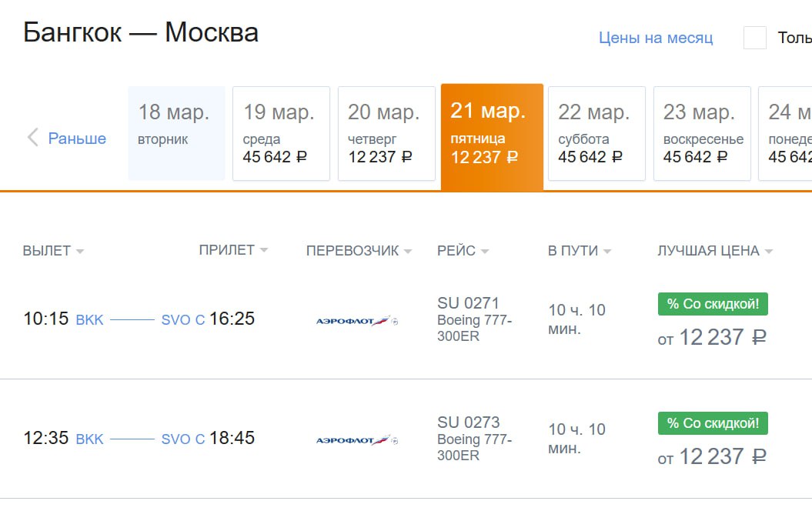Click the BKK airport code of 10:15 flight
This screenshot has height=511, width=812.
tap(89, 320)
